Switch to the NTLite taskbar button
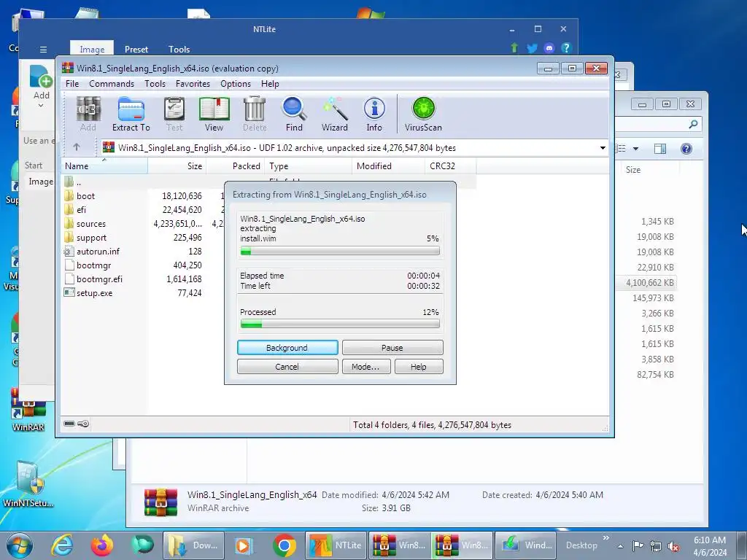The width and height of the screenshot is (747, 560). 336,545
